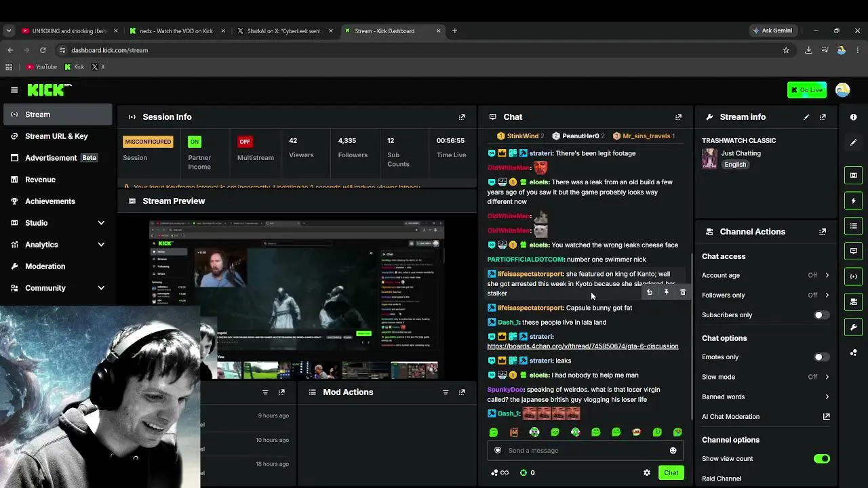The height and width of the screenshot is (488, 868).
Task: Click the lightning bolt icon in right sidebar
Action: coord(854,201)
